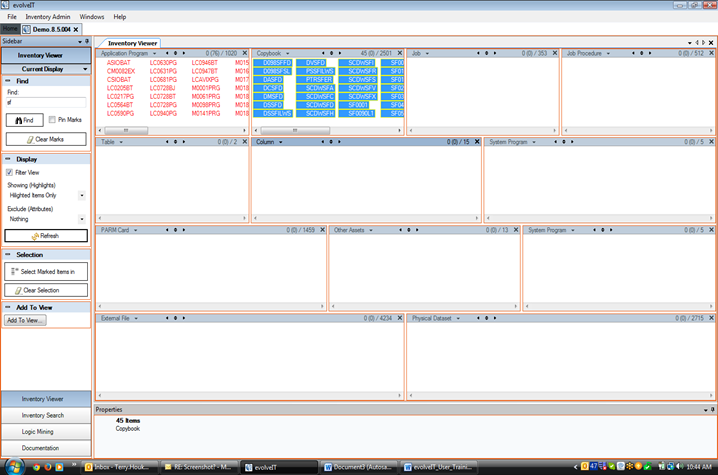This screenshot has width=718, height=475.
Task: Open the Inventory Admin menu
Action: click(x=48, y=16)
